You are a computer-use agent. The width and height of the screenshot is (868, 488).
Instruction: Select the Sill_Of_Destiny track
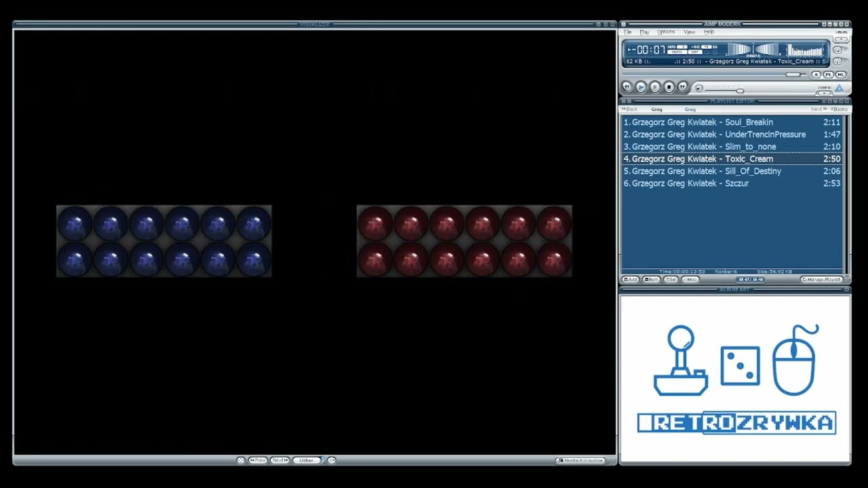point(732,171)
